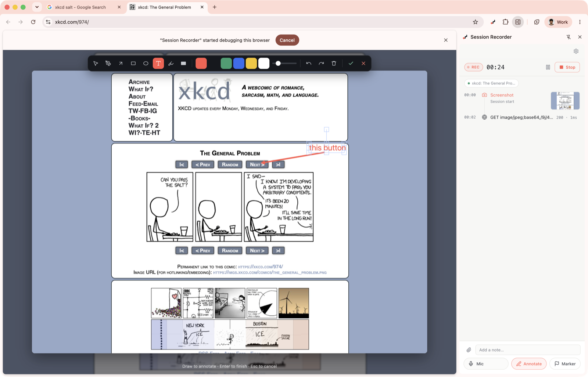Cancel annotation with the red X
This screenshot has height=377, width=588.
tap(363, 64)
